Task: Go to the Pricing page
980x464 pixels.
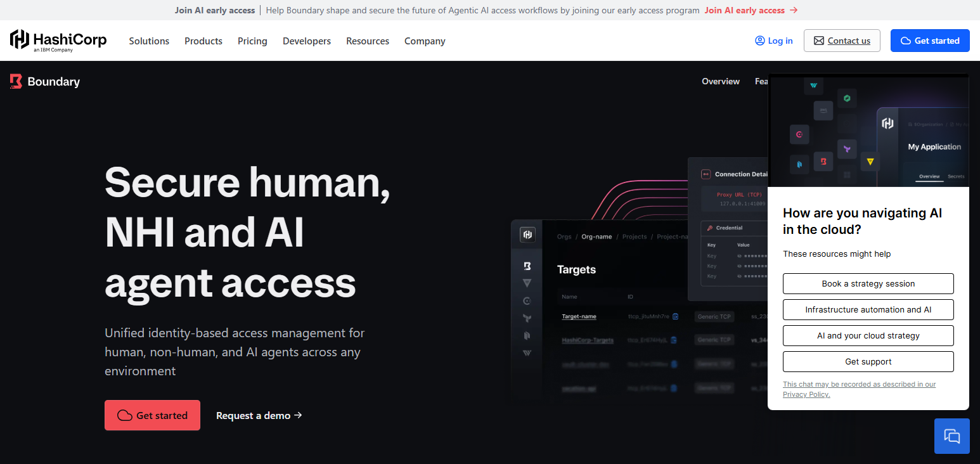Action: (x=252, y=41)
